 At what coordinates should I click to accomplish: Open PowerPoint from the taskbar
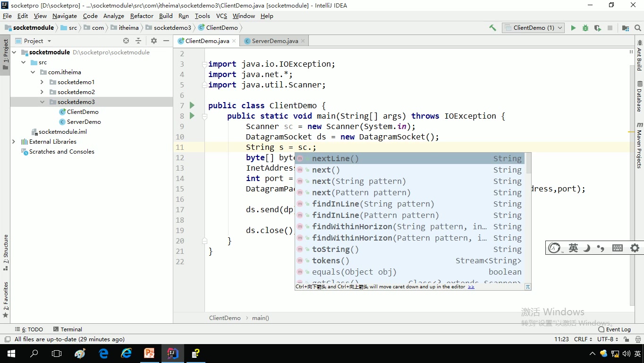(150, 353)
